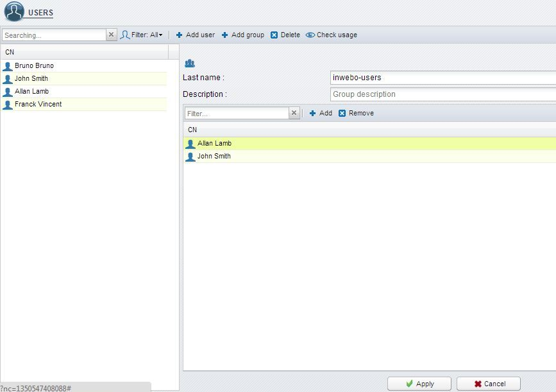
Task: Clear the group member filter box
Action: click(294, 114)
